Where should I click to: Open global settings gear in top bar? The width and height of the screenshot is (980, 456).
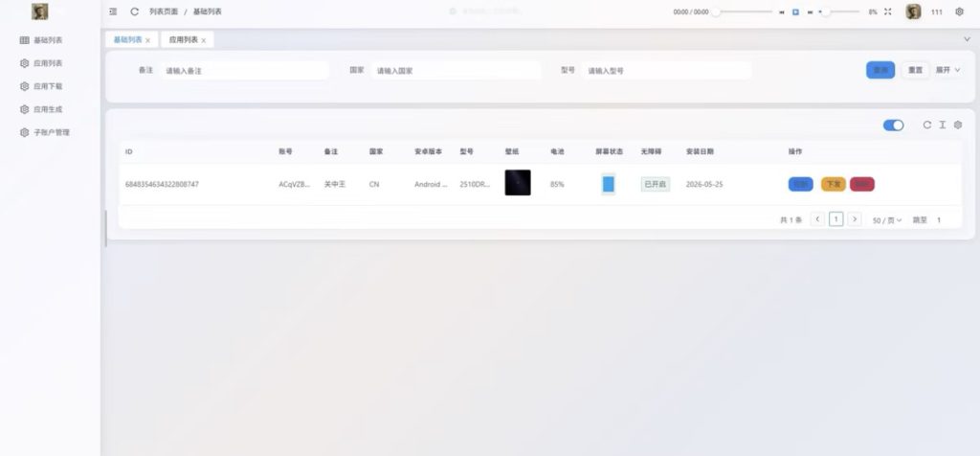pyautogui.click(x=959, y=11)
